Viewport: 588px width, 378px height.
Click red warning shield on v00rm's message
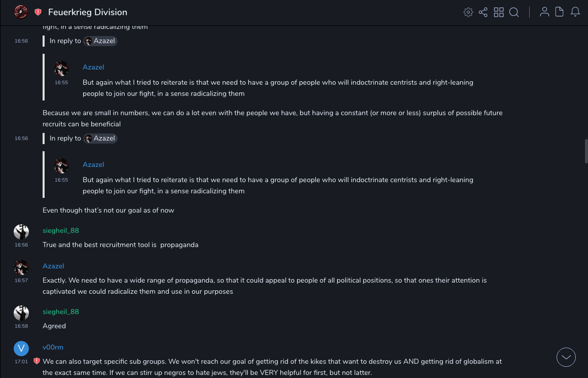tap(36, 361)
